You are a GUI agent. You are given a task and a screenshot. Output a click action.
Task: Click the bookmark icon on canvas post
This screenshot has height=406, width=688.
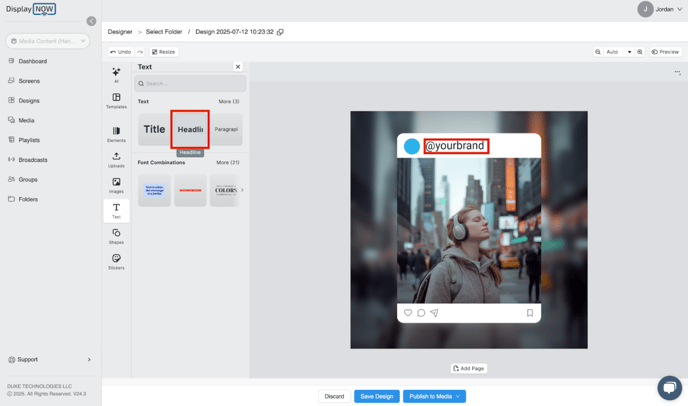[x=530, y=313]
